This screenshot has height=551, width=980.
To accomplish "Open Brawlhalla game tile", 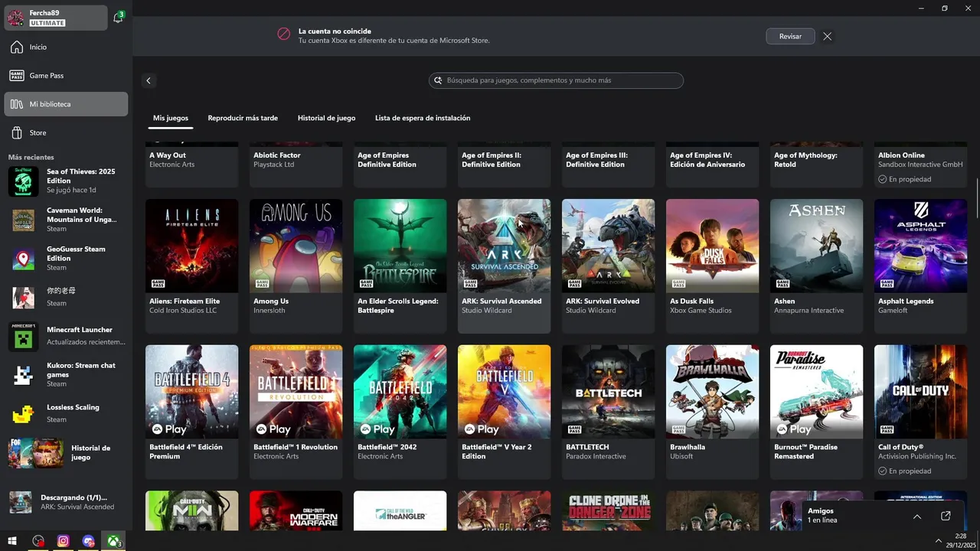I will coord(712,412).
